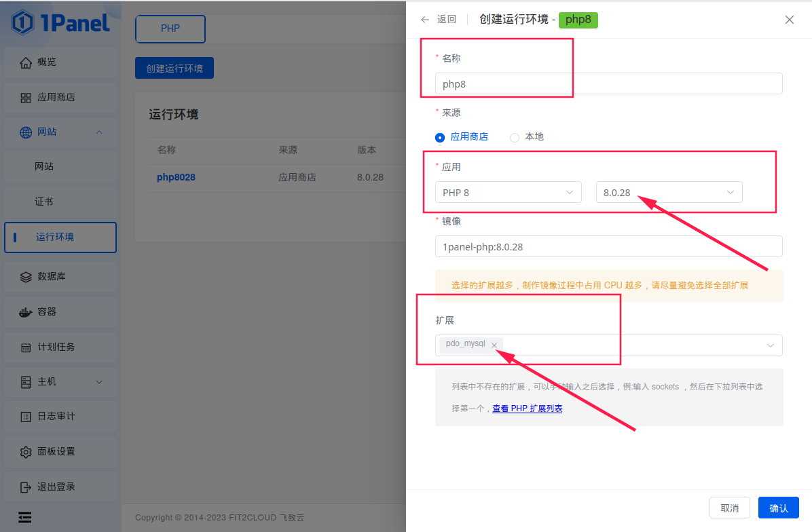Click the 创建运行环境 button
812x532 pixels.
[174, 69]
